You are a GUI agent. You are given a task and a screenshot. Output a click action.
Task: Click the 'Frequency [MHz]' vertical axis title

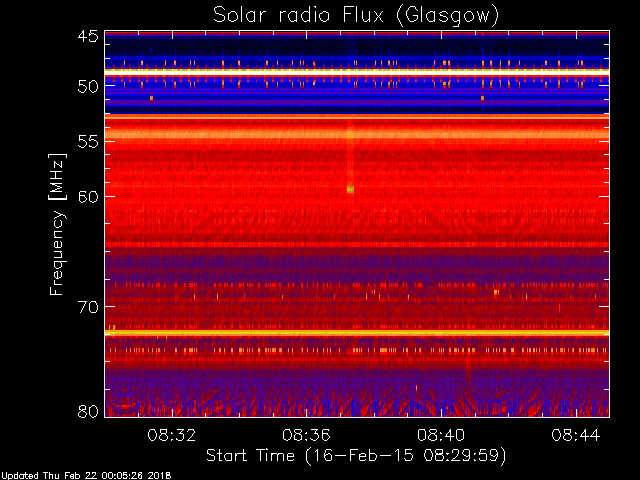57,224
